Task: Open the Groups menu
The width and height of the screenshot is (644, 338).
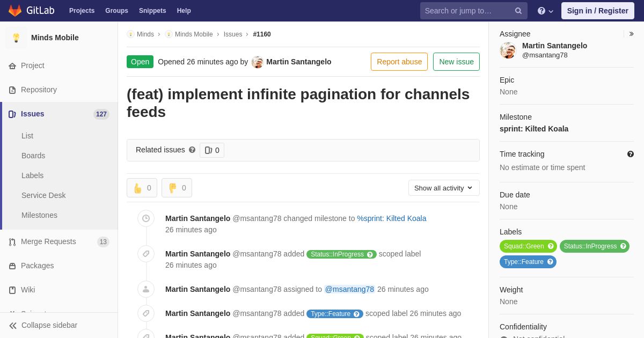Action: tap(116, 11)
